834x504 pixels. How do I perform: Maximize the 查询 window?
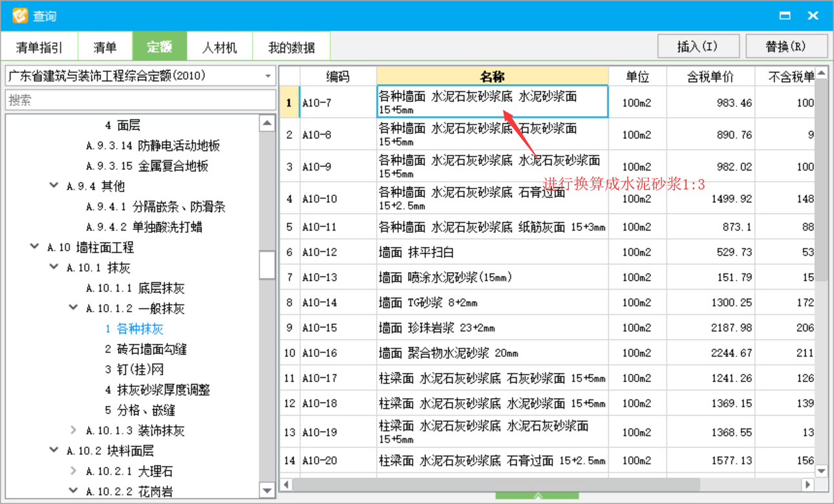785,16
